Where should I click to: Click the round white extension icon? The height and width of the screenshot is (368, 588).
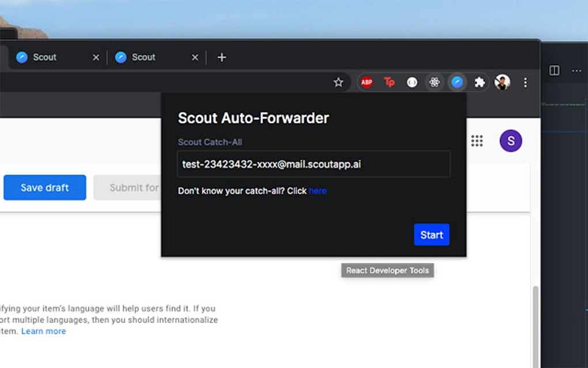pyautogui.click(x=412, y=82)
